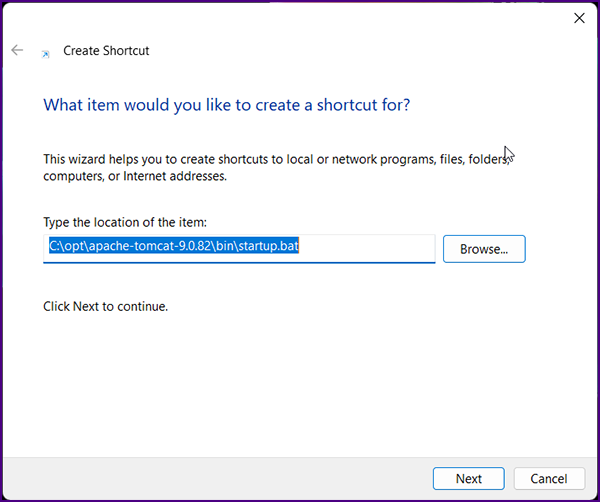The image size is (600, 502).
Task: Click apache-tomcat-9.0.82 segment of the path
Action: click(x=150, y=246)
